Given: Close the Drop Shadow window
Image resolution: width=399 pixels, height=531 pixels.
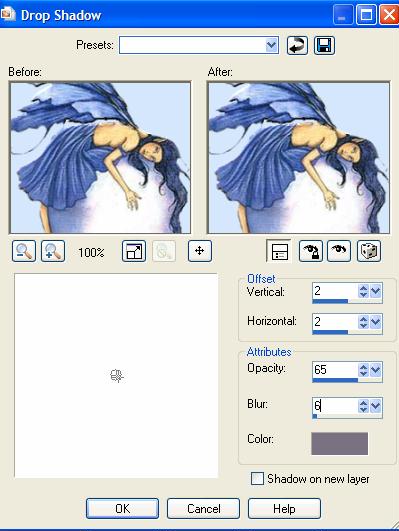Looking at the screenshot, I should pyautogui.click(x=389, y=15).
